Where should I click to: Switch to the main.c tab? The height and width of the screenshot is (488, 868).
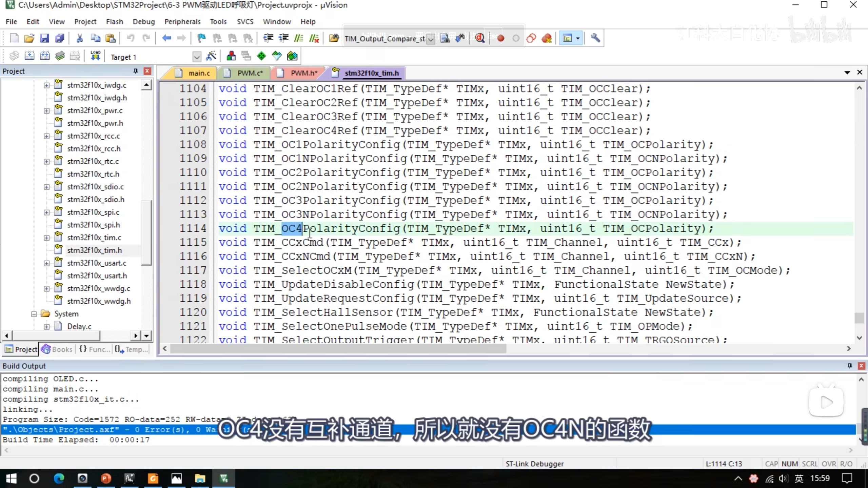(x=199, y=73)
